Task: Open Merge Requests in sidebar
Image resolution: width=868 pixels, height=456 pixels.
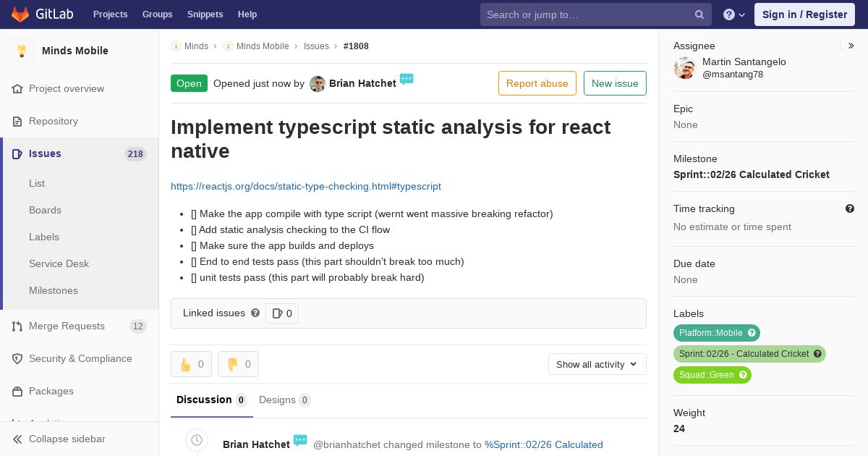Action: click(67, 326)
